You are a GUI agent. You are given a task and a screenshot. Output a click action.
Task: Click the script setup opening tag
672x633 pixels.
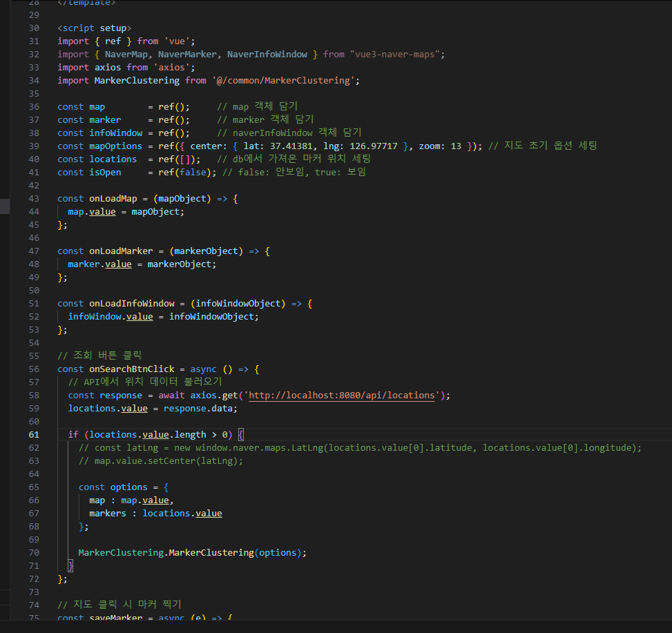coord(94,28)
